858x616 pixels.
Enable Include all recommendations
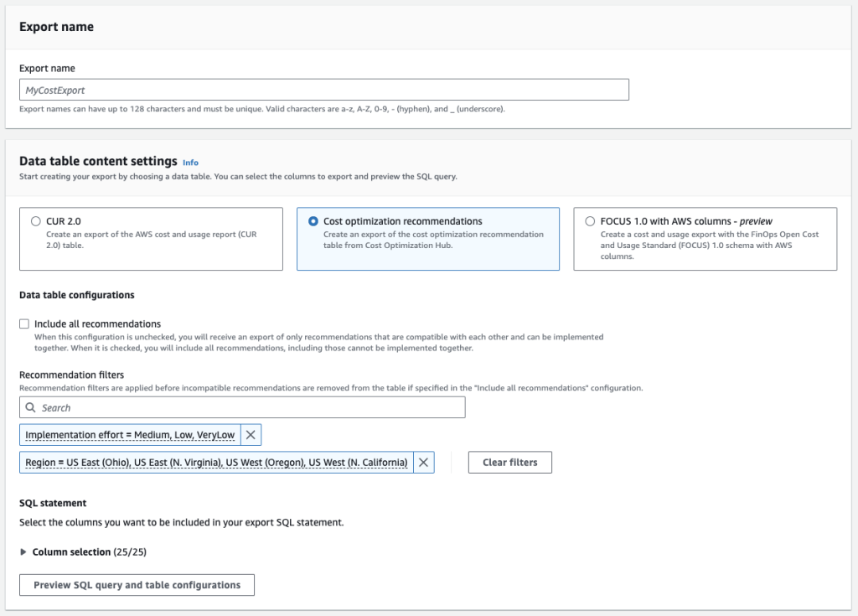[x=23, y=324]
